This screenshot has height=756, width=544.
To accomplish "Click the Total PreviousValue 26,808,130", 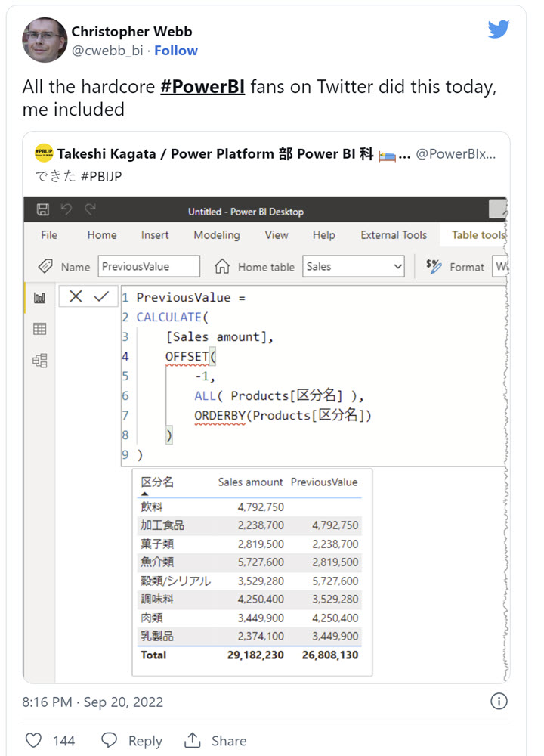I will tap(330, 655).
